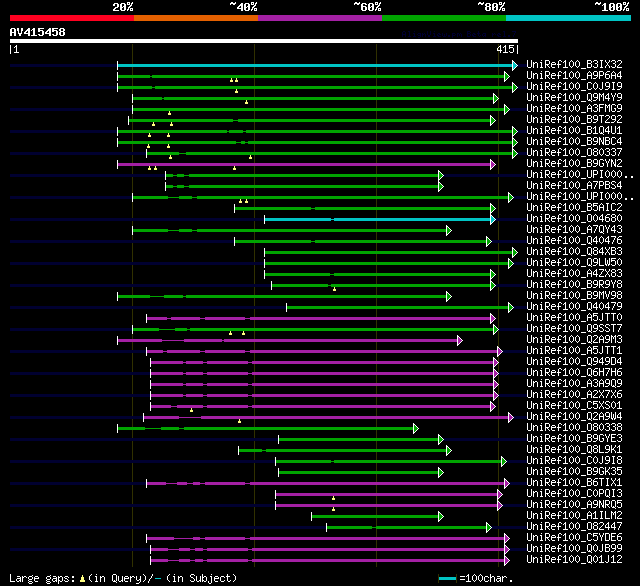Select the UniRef100_Q2A9W4 label
This screenshot has width=640, height=586.
point(574,417)
